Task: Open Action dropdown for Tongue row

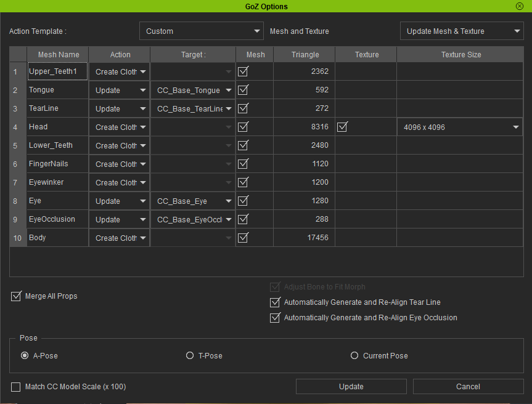Action: (x=120, y=91)
